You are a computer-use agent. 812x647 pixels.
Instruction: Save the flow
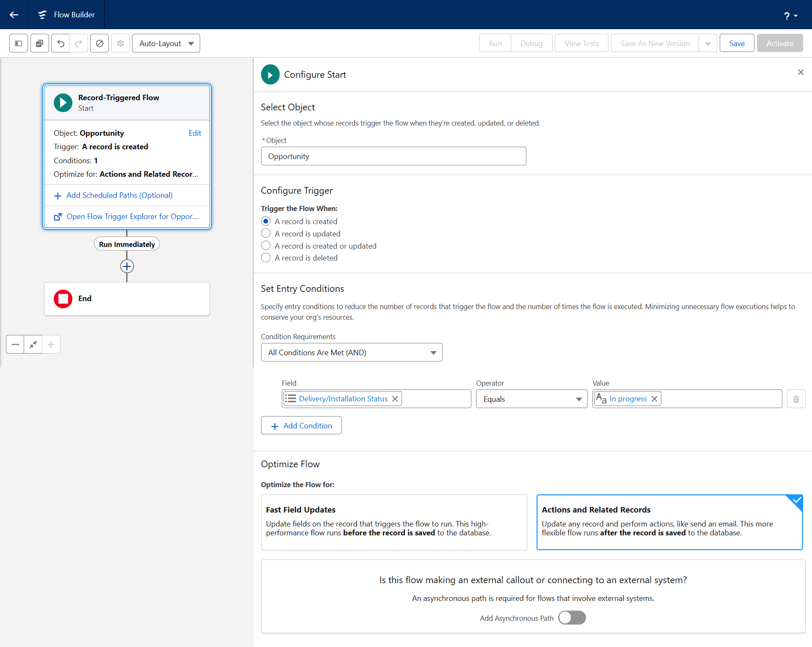737,43
